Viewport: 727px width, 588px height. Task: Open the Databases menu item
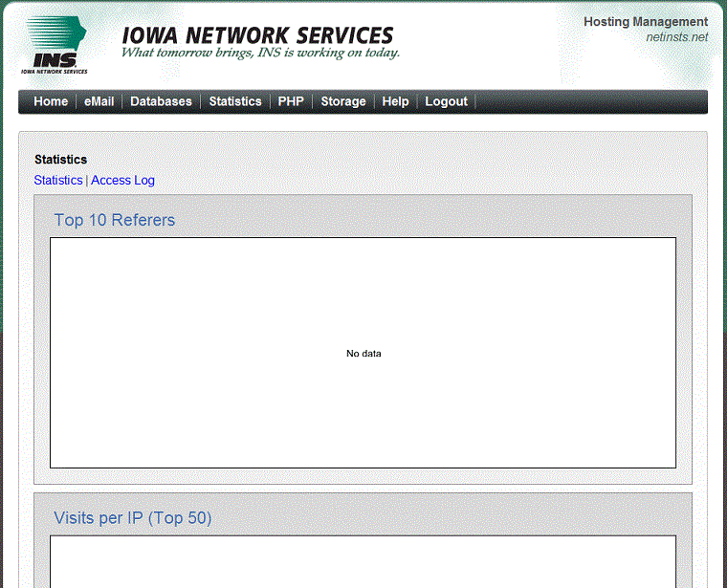point(161,101)
